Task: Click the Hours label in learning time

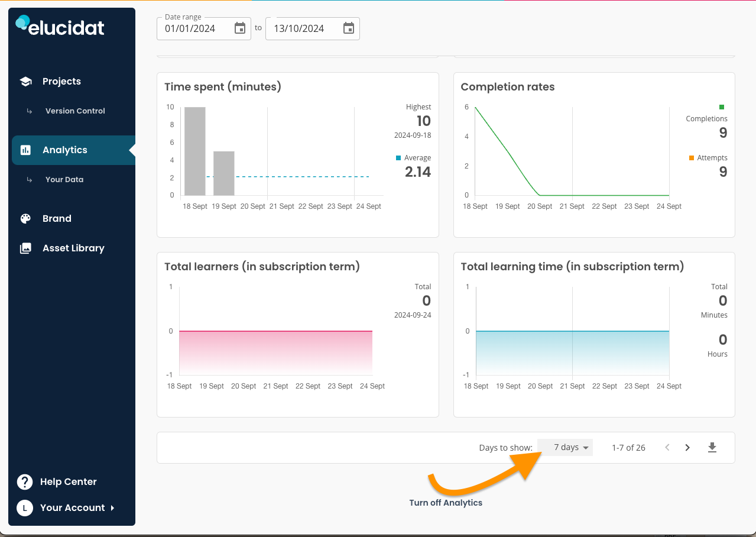Action: (x=717, y=354)
